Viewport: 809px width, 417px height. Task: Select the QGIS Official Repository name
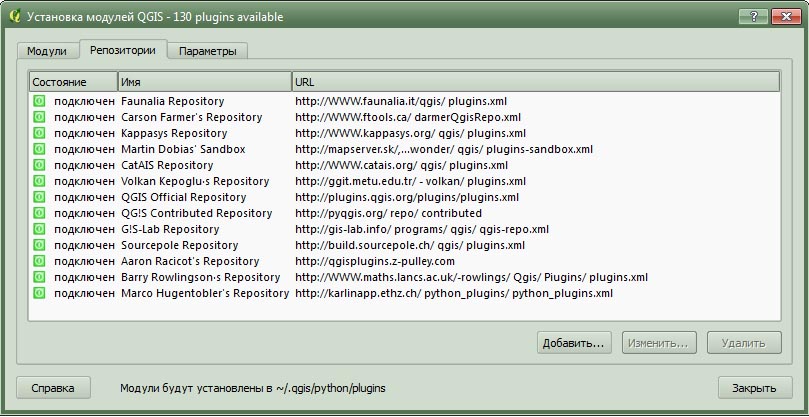[x=184, y=197]
